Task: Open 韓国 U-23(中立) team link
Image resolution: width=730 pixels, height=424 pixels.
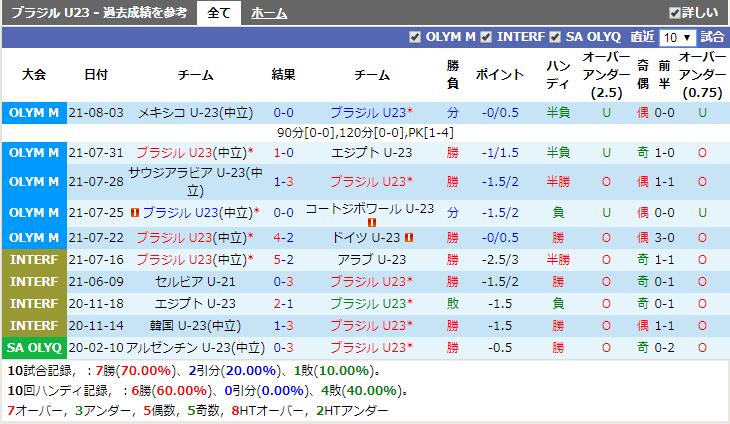Action: click(195, 326)
